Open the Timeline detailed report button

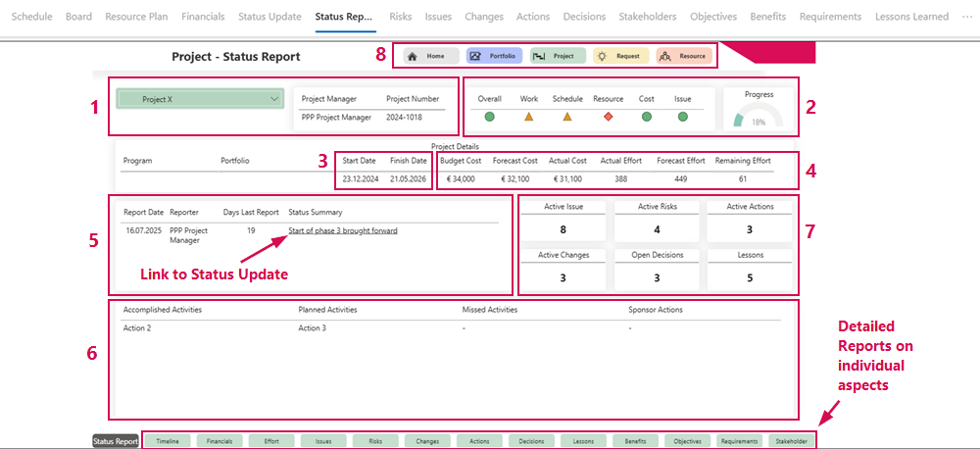[168, 441]
